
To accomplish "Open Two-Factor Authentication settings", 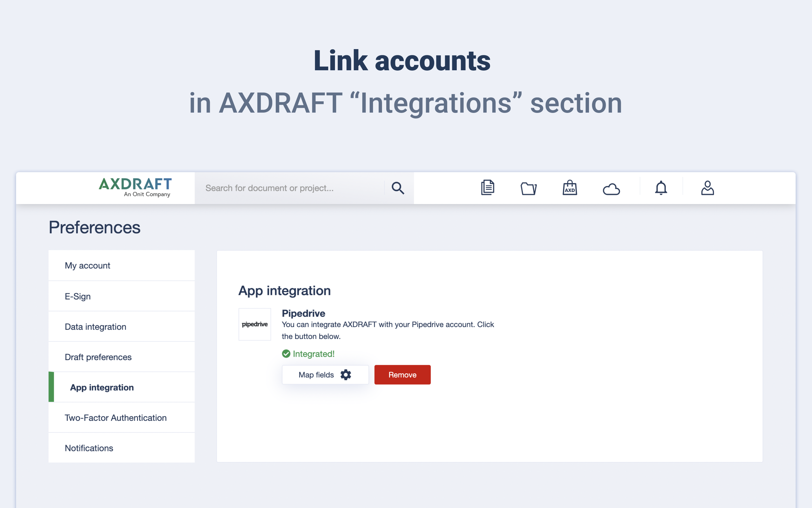I will (x=122, y=418).
